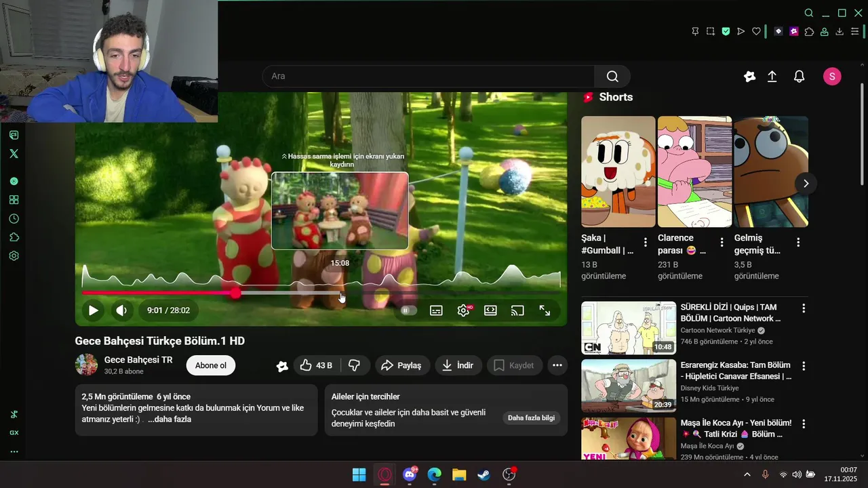Open options menu for Maşa İle Koca Ayı video
Image resolution: width=868 pixels, height=488 pixels.
click(x=804, y=424)
